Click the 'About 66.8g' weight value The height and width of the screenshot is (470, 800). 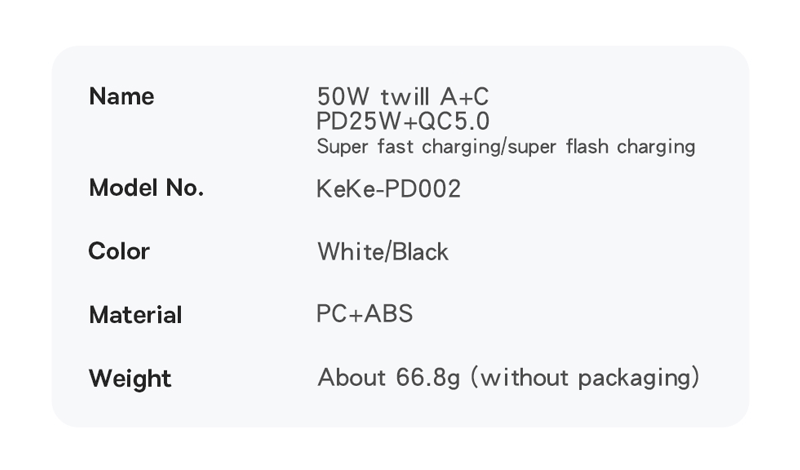[389, 378]
